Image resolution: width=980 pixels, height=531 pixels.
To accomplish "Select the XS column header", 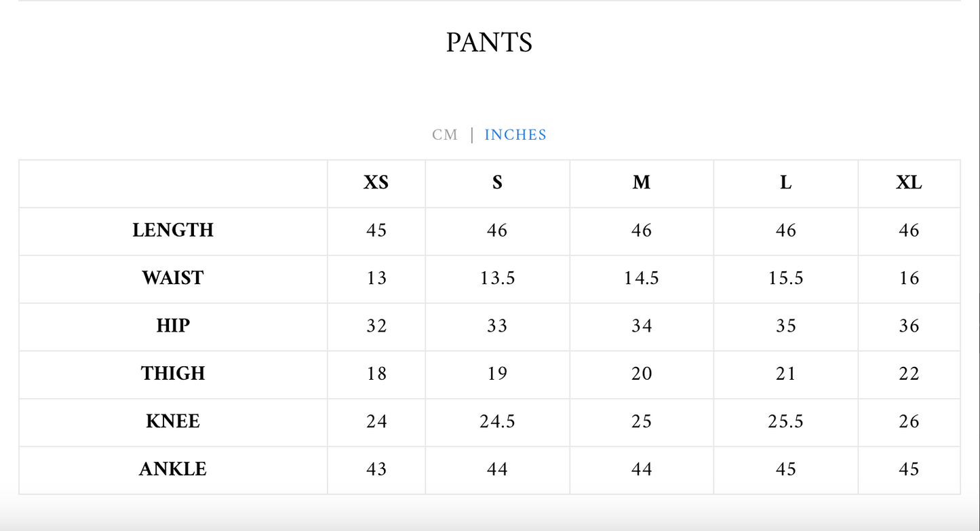I will pos(376,183).
